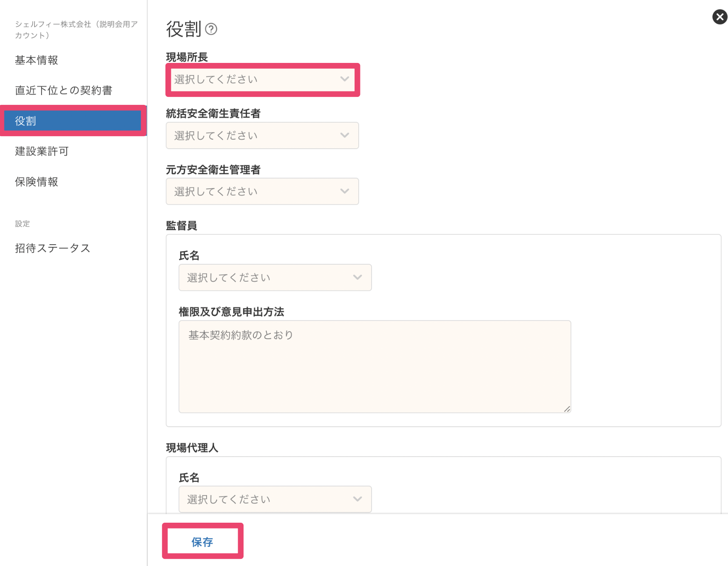This screenshot has height=566, width=728.
Task: Switch to 建設業許可 section
Action: pyautogui.click(x=42, y=151)
